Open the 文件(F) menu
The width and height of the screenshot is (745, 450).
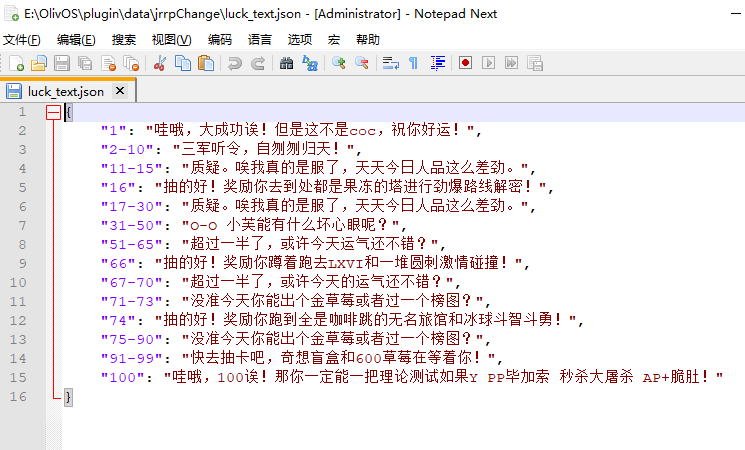22,39
